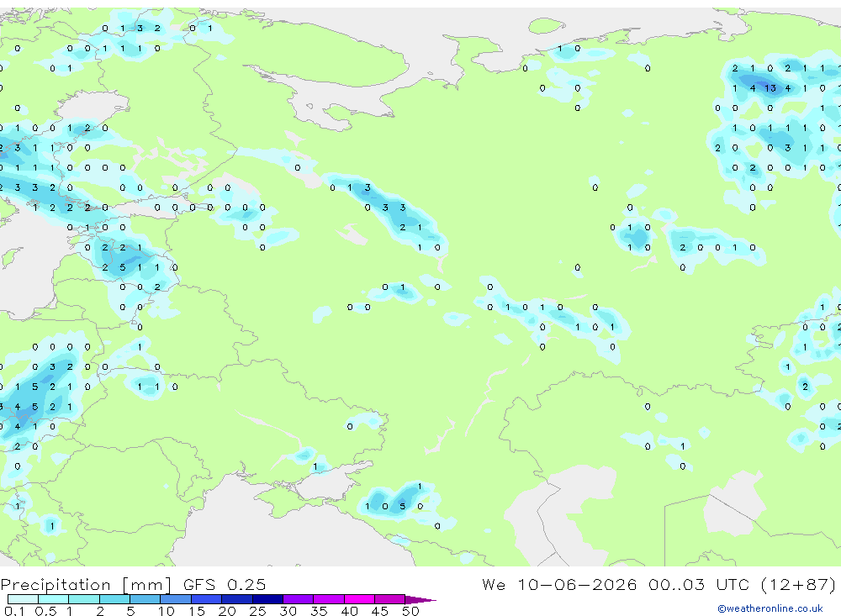Viewport: 841px width, 616px height.
Task: Click legend label "40" under color bar
Action: pyautogui.click(x=349, y=611)
